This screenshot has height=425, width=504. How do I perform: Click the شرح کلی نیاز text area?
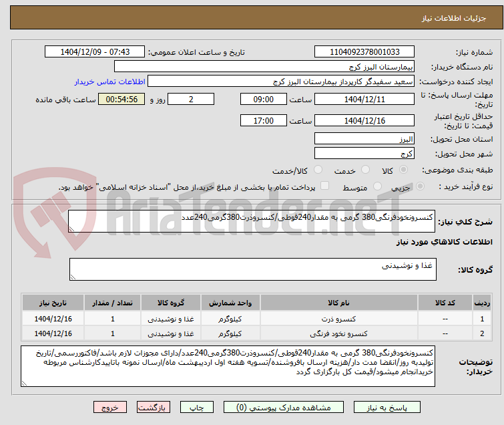pos(252,221)
